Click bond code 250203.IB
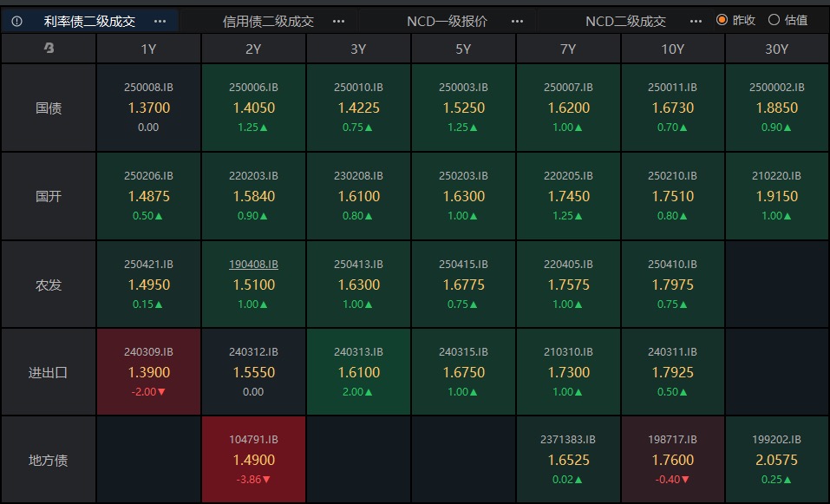Image resolution: width=830 pixels, height=504 pixels. [x=463, y=176]
